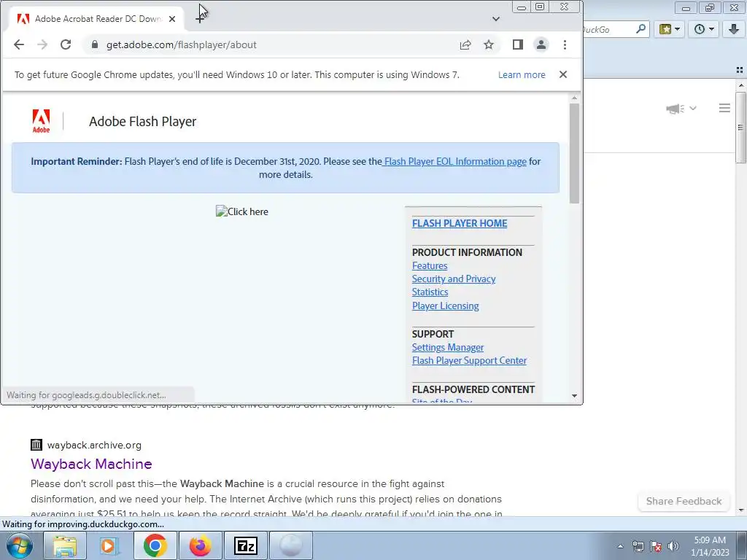Click wayback.archive.org favicon
747x560 pixels.
click(36, 445)
